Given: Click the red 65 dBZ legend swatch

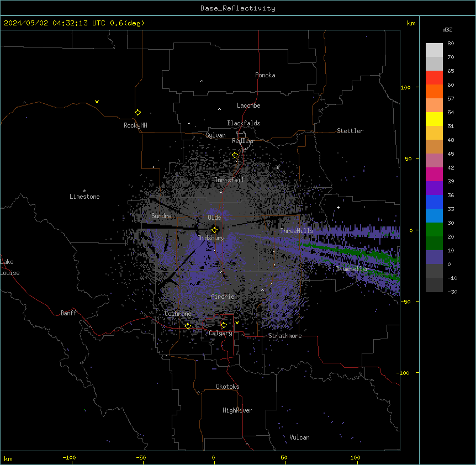Looking at the screenshot, I should [x=434, y=78].
